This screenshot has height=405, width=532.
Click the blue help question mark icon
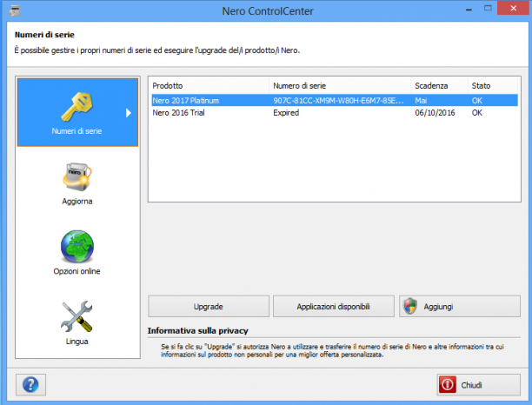click(x=30, y=385)
